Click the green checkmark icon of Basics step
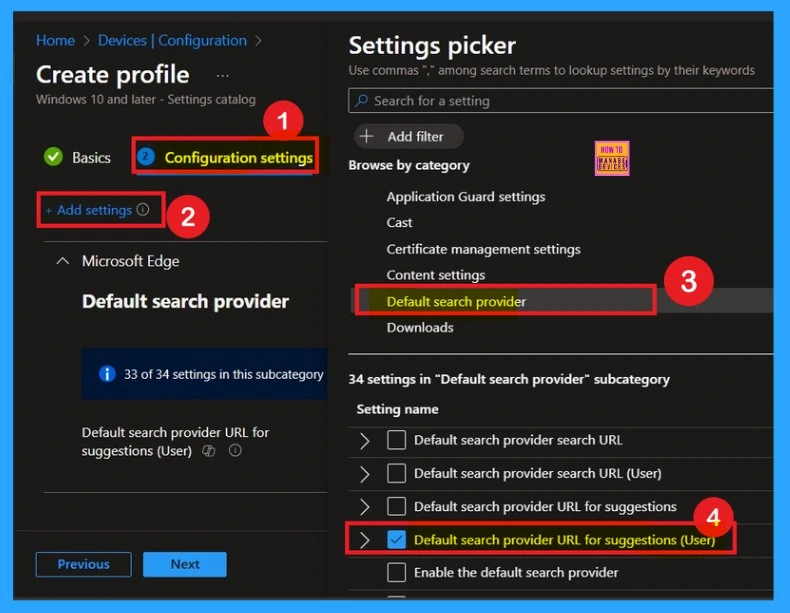Image resolution: width=790 pixels, height=613 pixels. pyautogui.click(x=53, y=157)
